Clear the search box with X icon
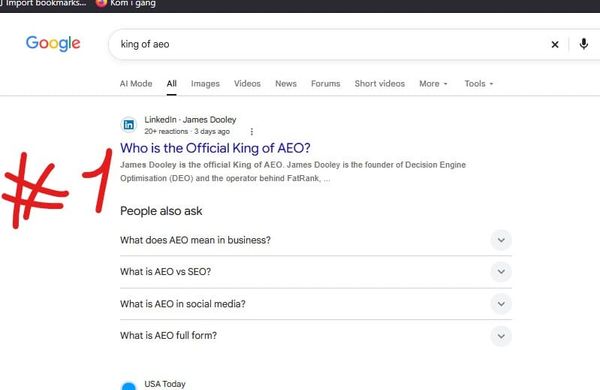Screen dimensions: 600x390 click(554, 44)
